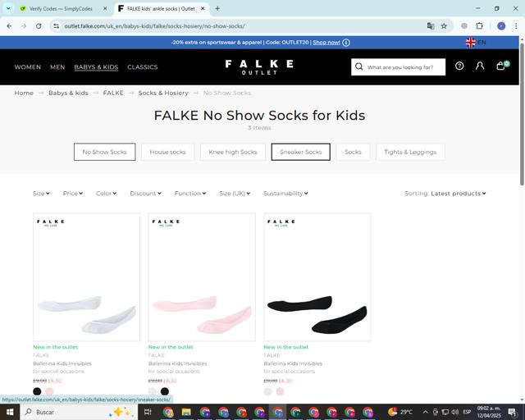This screenshot has width=525, height=420.
Task: Select No Show Socks category button
Action: coord(105,152)
